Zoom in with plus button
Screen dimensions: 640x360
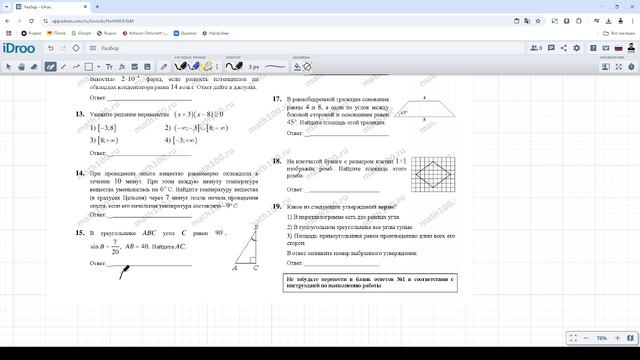pyautogui.click(x=618, y=338)
